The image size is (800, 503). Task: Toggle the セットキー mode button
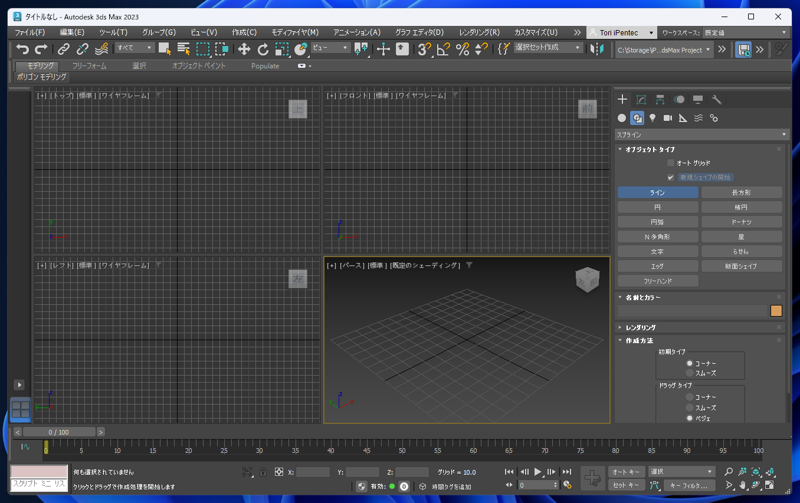(x=626, y=485)
